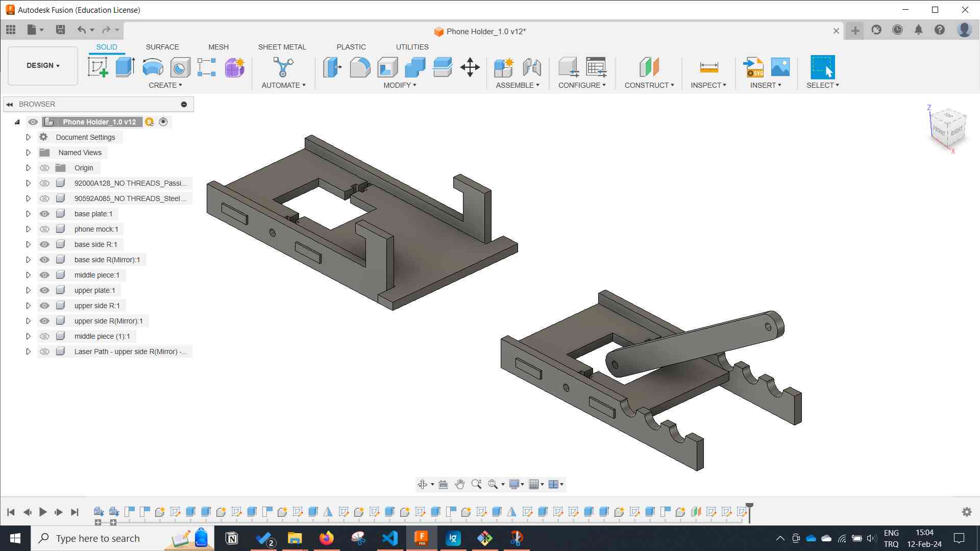Open the INSPECT dropdown menu
The width and height of the screenshot is (980, 551).
[x=708, y=85]
